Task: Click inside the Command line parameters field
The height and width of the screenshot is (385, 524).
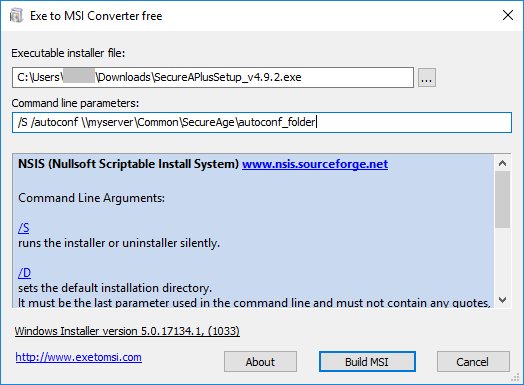Action: [x=262, y=122]
